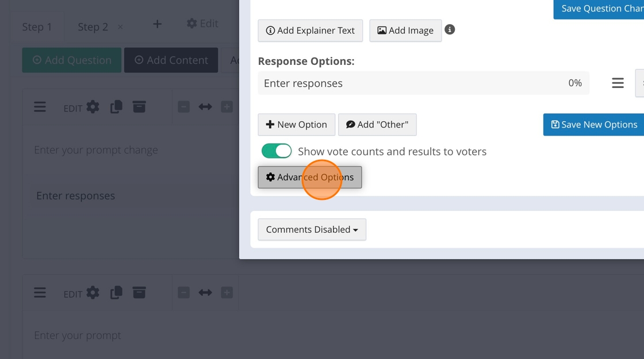The height and width of the screenshot is (359, 644).
Task: Click the first question's duplicate copy icon
Action: [x=116, y=107]
